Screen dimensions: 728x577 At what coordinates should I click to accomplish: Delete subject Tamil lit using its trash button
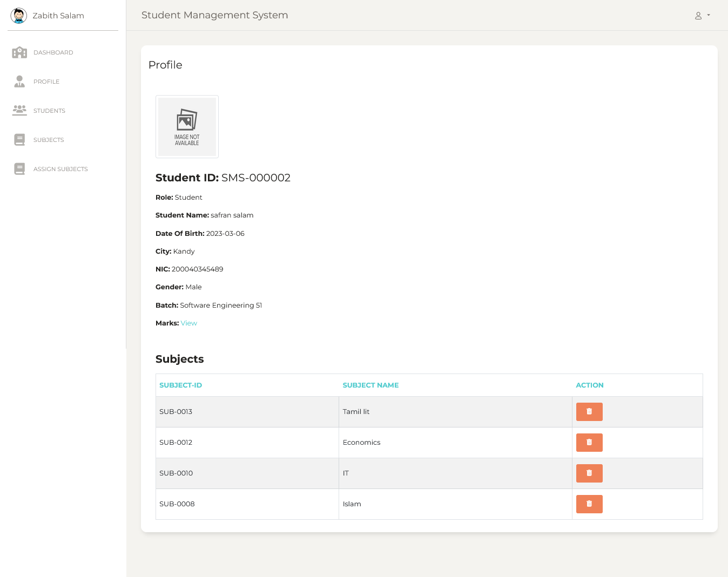click(589, 411)
